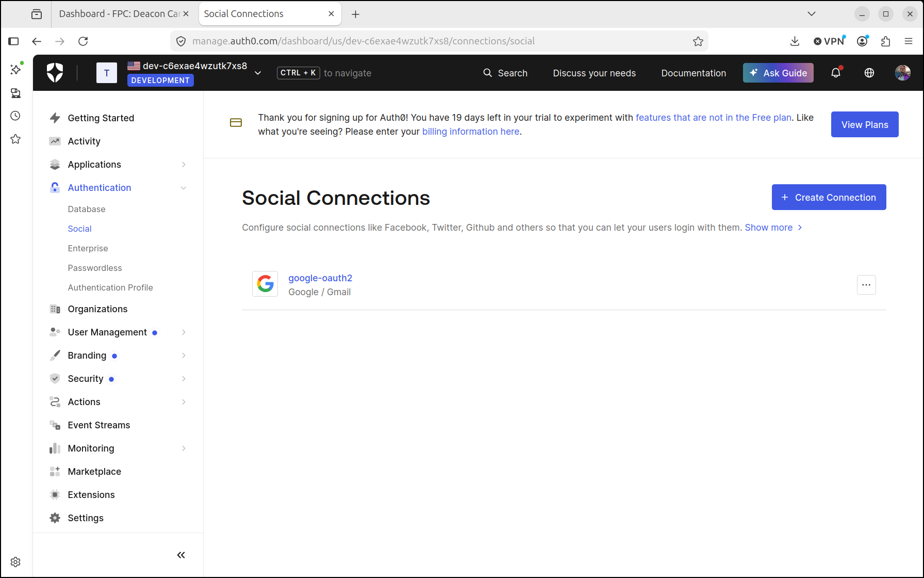Click the Event Streams icon
Screen dimensions: 924x578
(55, 425)
